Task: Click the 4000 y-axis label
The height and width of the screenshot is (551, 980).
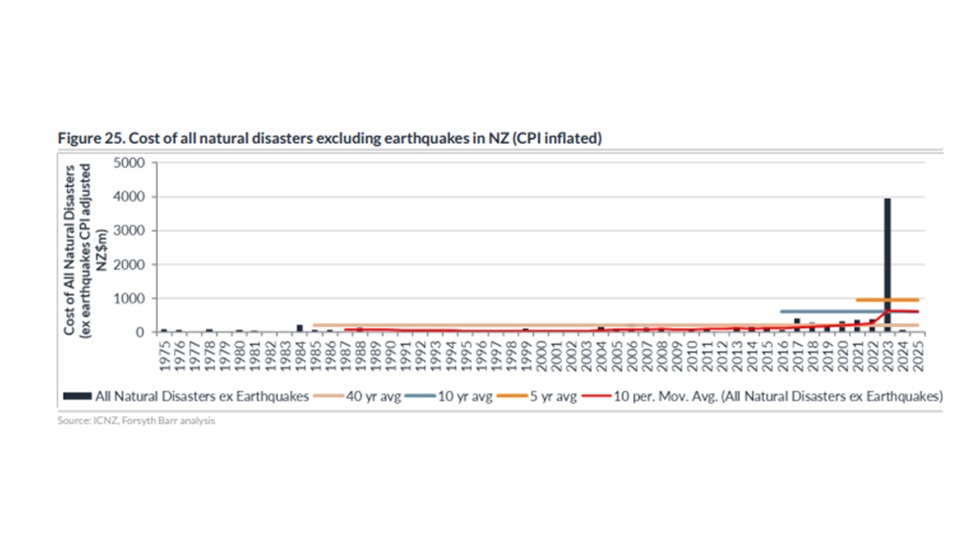Action: coord(129,197)
